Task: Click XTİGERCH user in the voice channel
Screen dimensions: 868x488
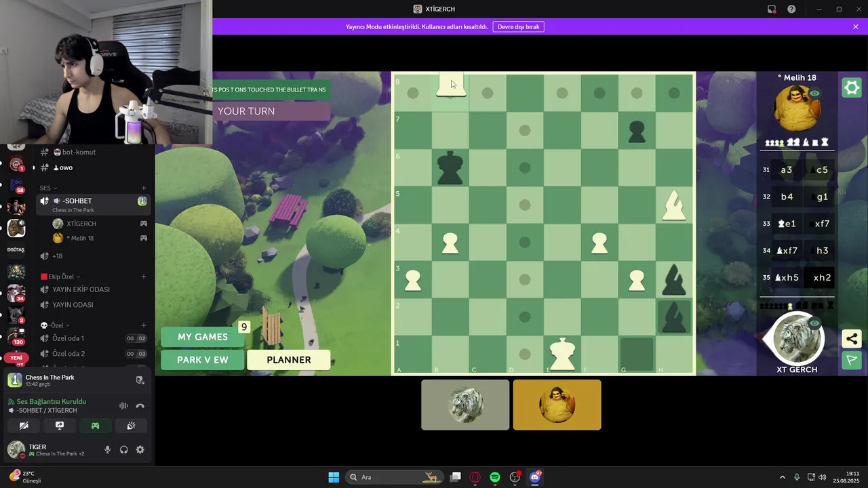Action: 100,224
